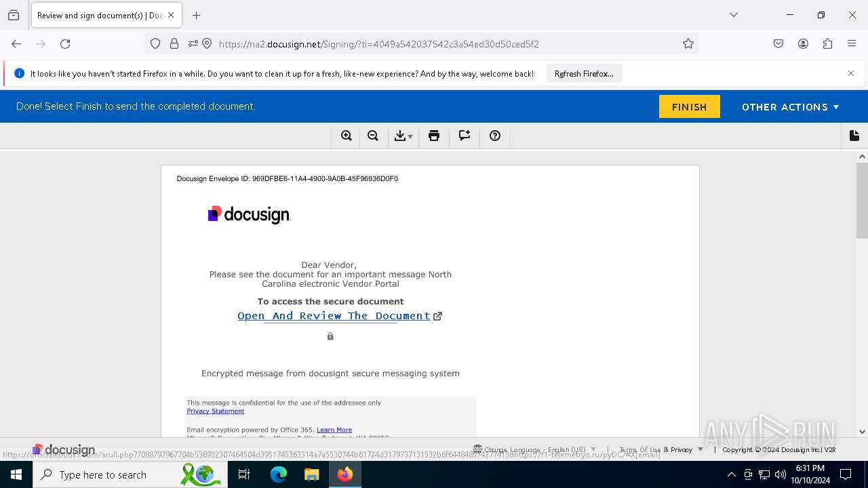Screen dimensions: 868x488
Task: Open File Explorer from taskbar
Action: (311, 474)
